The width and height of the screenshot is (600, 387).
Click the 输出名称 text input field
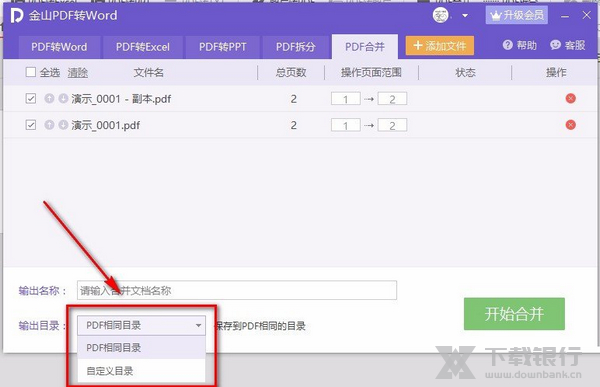(x=237, y=291)
